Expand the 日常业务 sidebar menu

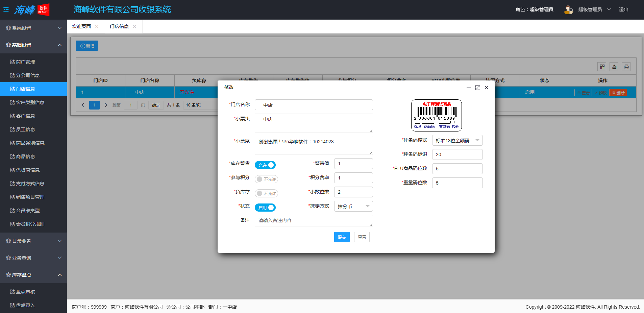(33, 241)
